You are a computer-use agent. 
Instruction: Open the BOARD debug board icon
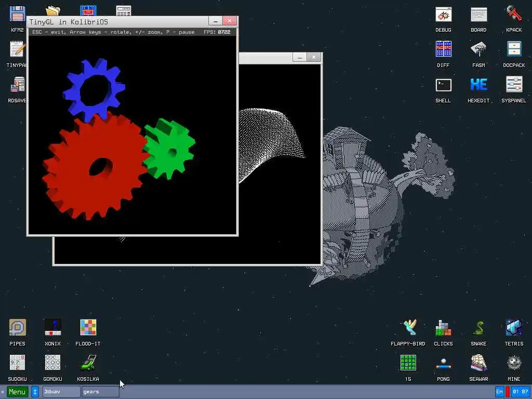(478, 15)
